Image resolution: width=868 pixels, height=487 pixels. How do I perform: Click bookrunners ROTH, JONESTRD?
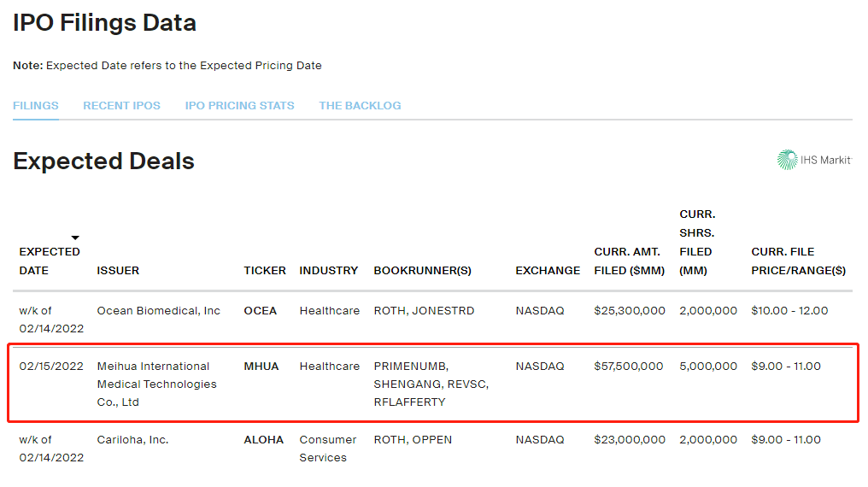click(424, 311)
